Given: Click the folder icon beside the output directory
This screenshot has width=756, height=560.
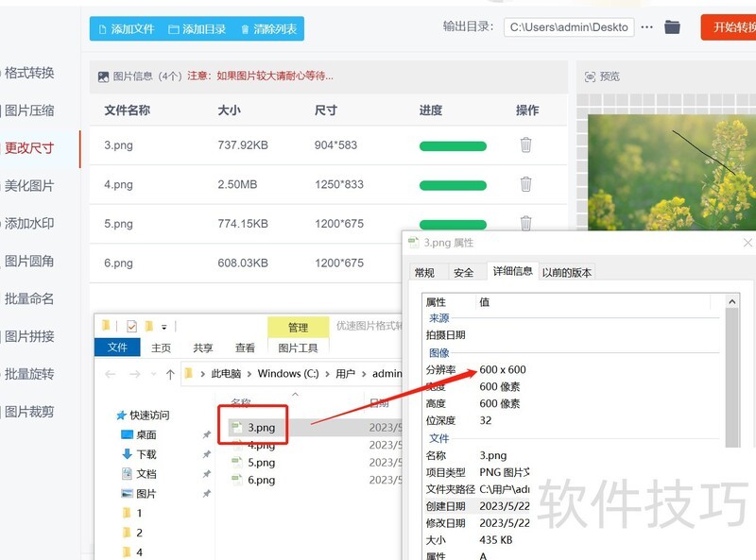Looking at the screenshot, I should coord(672,27).
